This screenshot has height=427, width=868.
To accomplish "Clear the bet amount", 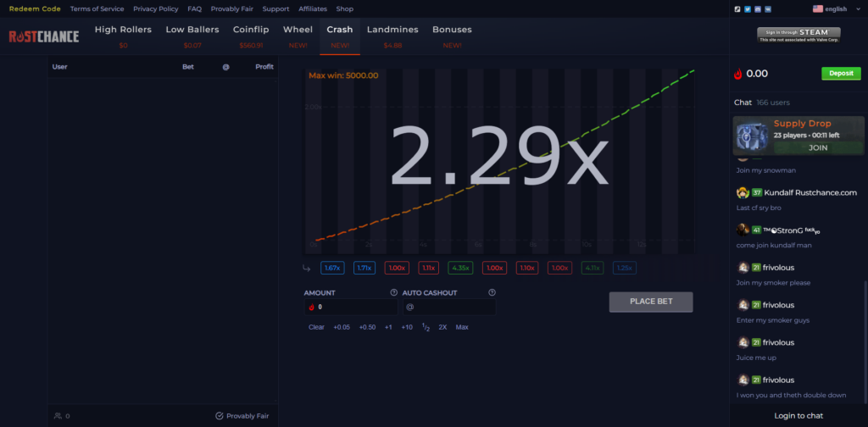I will (x=317, y=327).
